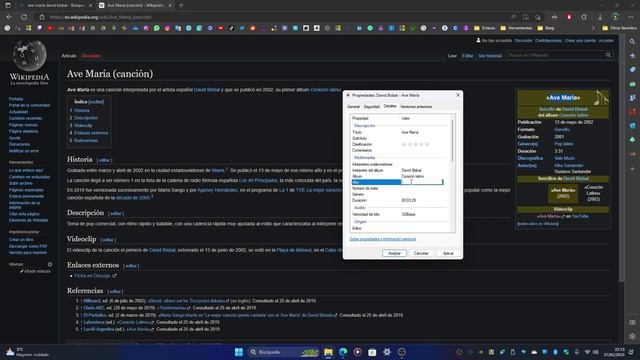Screen dimensions: 640x360
Task: Jump to Videoclip in the index
Action: (83, 125)
